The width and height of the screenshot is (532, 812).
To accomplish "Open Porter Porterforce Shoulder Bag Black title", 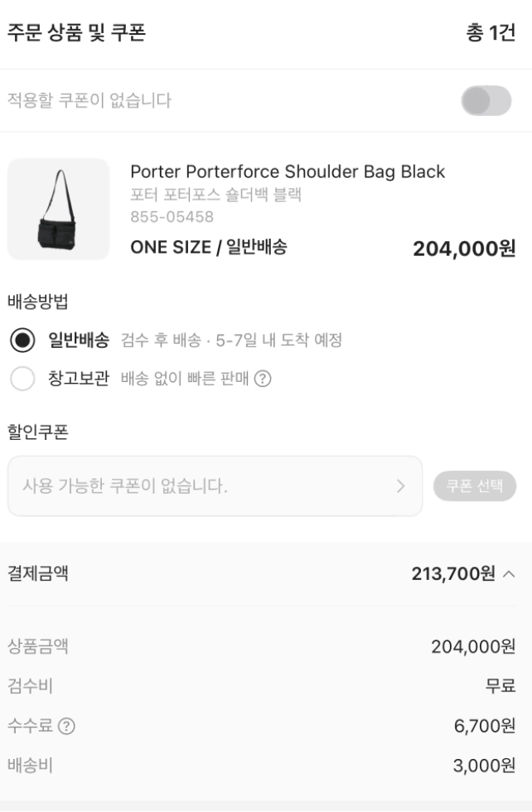I will (288, 172).
